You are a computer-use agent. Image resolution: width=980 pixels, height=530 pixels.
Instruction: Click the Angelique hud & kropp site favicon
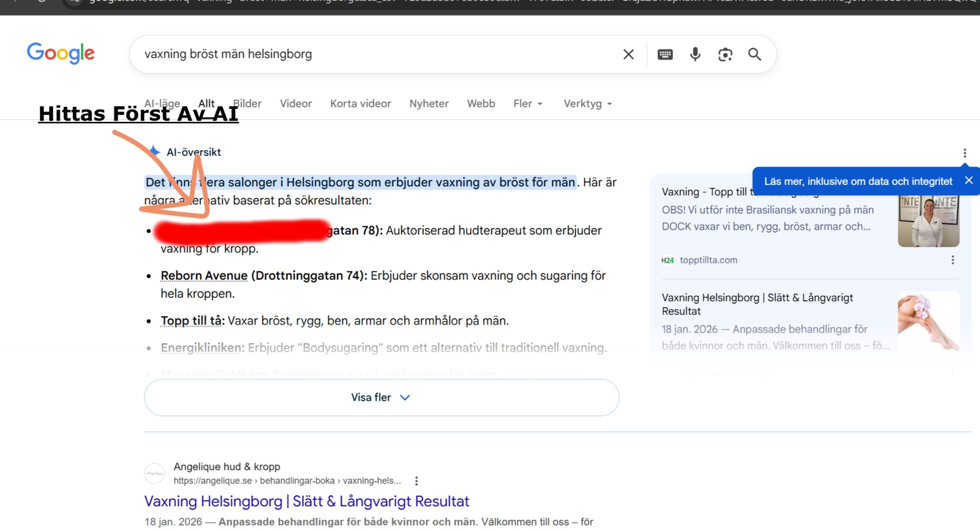tap(154, 473)
